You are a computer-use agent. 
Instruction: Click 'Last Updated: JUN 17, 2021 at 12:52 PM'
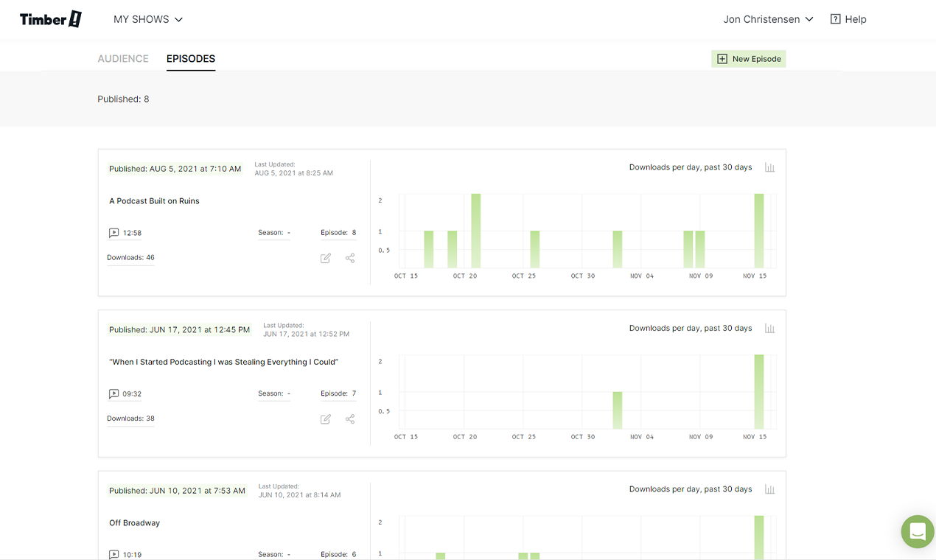306,329
